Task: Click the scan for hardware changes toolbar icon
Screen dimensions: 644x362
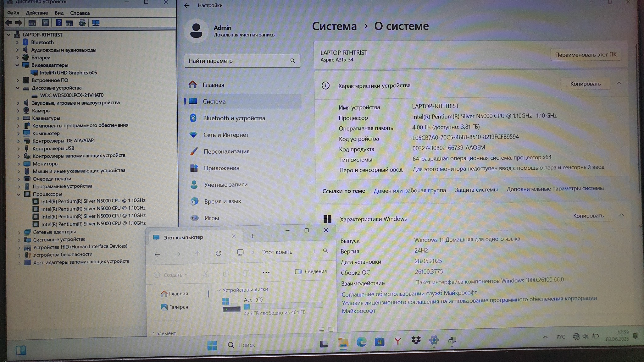Action: [x=96, y=23]
